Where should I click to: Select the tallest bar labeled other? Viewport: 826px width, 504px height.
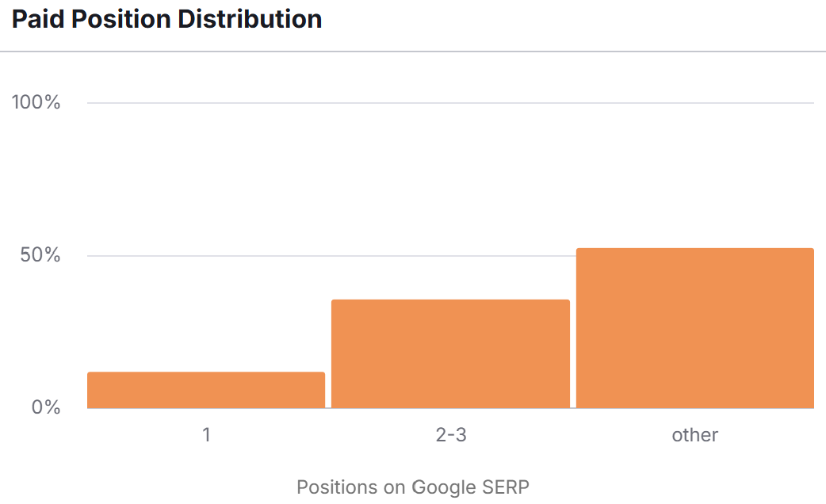tap(695, 328)
